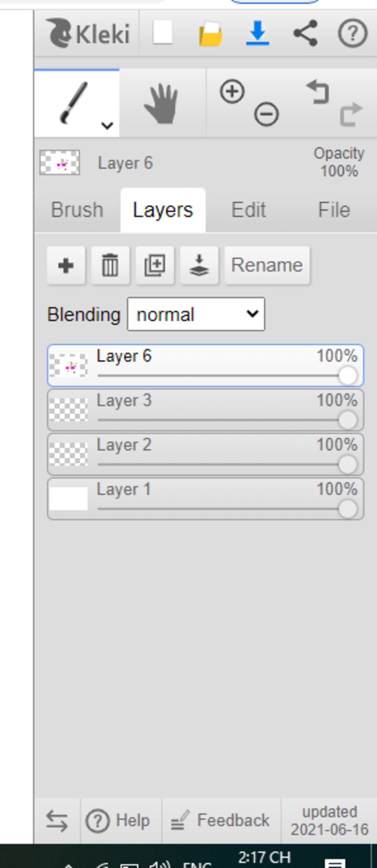This screenshot has width=377, height=868.
Task: Zoom in with the plus magnifier icon
Action: pyautogui.click(x=232, y=91)
